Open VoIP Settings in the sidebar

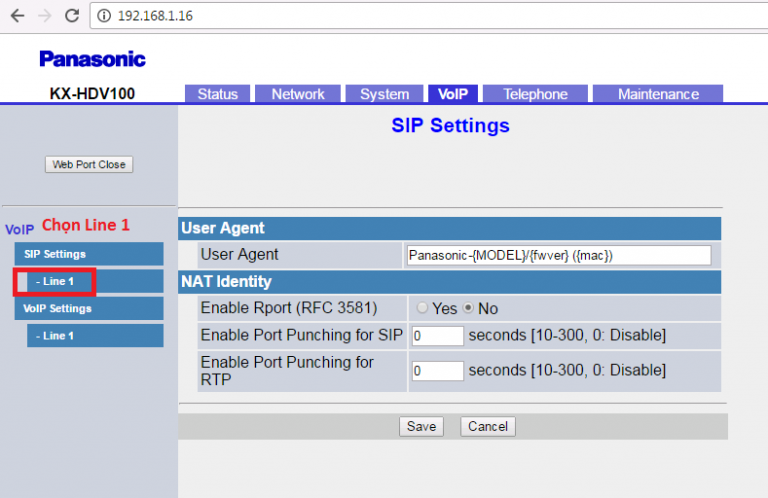coord(88,309)
